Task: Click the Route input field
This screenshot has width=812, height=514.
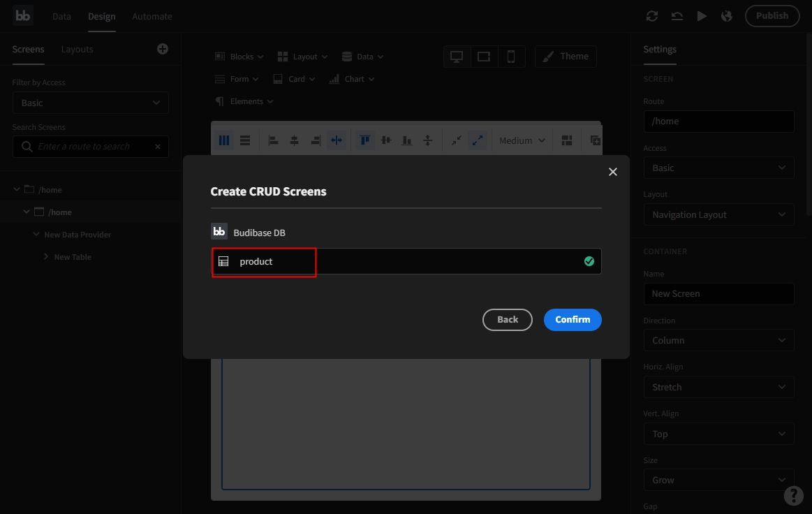Action: pyautogui.click(x=718, y=121)
